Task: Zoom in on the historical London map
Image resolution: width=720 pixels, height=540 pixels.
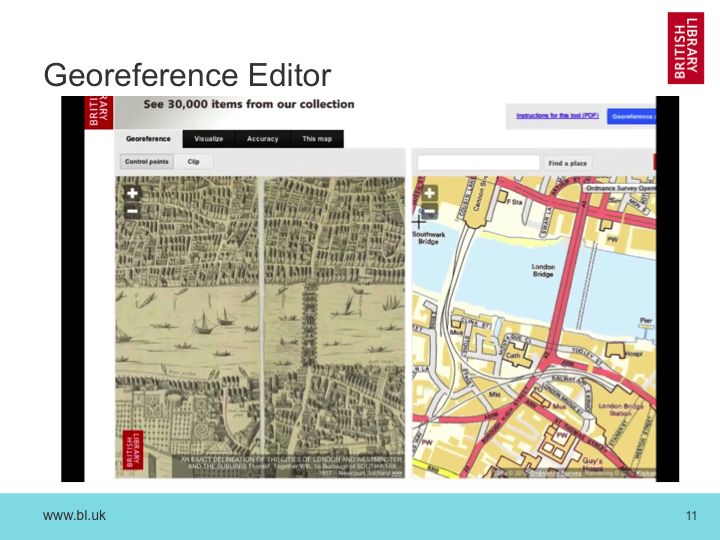Action: (x=132, y=193)
